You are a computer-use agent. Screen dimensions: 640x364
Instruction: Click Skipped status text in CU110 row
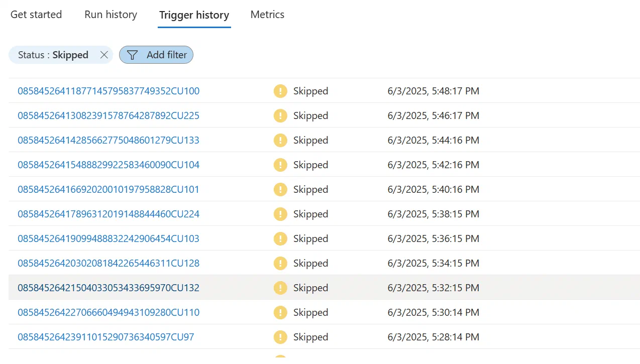pyautogui.click(x=310, y=312)
